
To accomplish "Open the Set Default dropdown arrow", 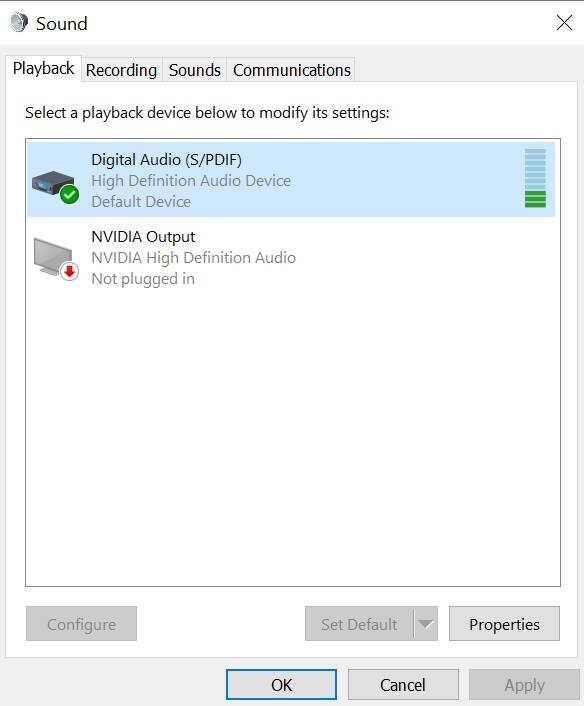I will pos(426,624).
